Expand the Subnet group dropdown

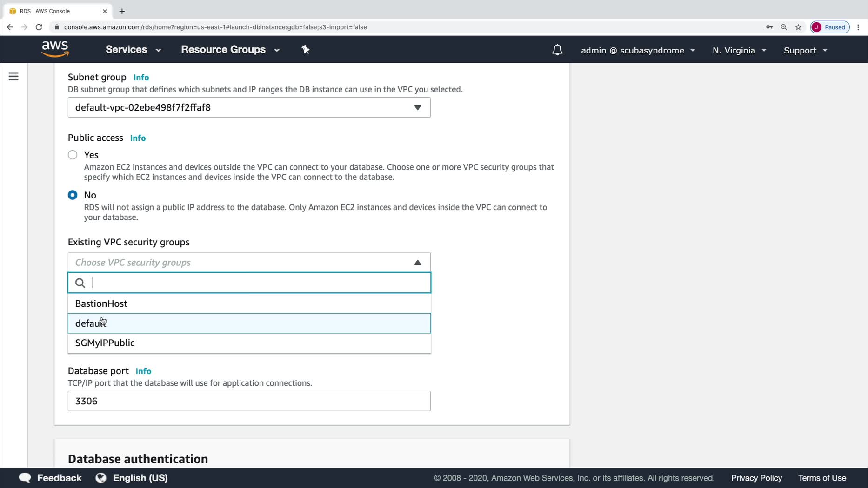(x=249, y=107)
